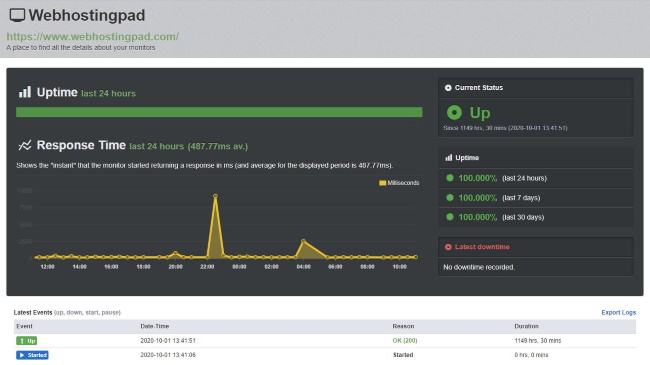Click the No downtime recorded text

tap(479, 267)
